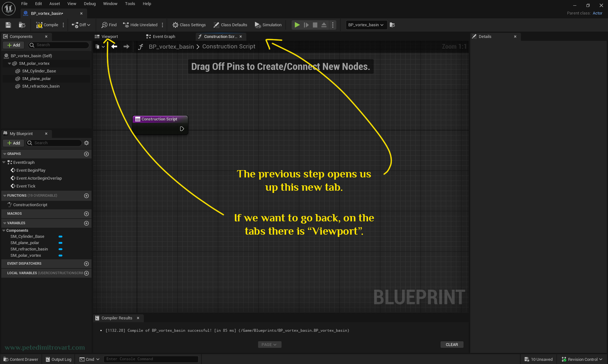The height and width of the screenshot is (364, 608).
Task: Select ConstructionScript under FUNCTIONS list
Action: 31,204
